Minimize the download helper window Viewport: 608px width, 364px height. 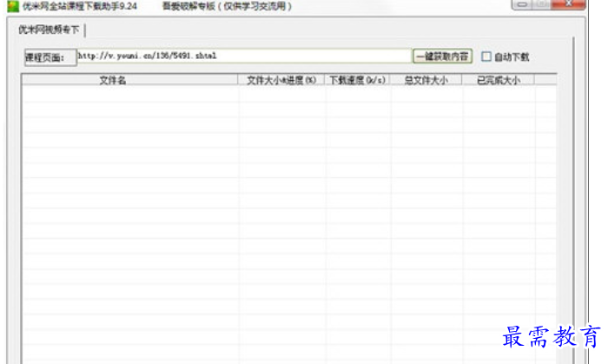point(522,4)
